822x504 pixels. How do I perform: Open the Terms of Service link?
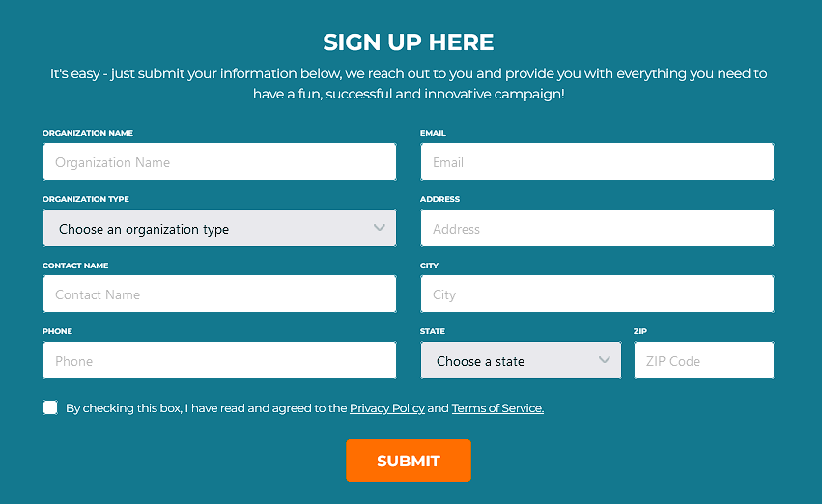tap(497, 408)
